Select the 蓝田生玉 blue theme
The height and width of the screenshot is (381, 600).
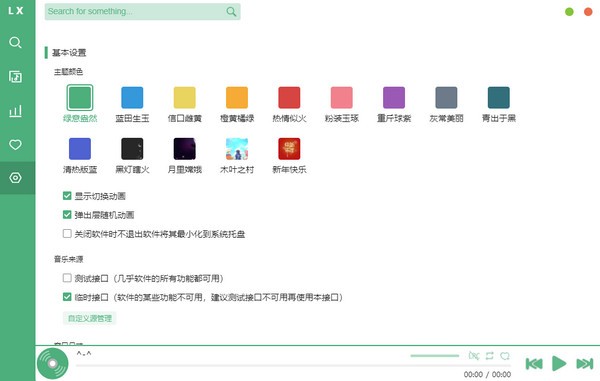(x=132, y=98)
